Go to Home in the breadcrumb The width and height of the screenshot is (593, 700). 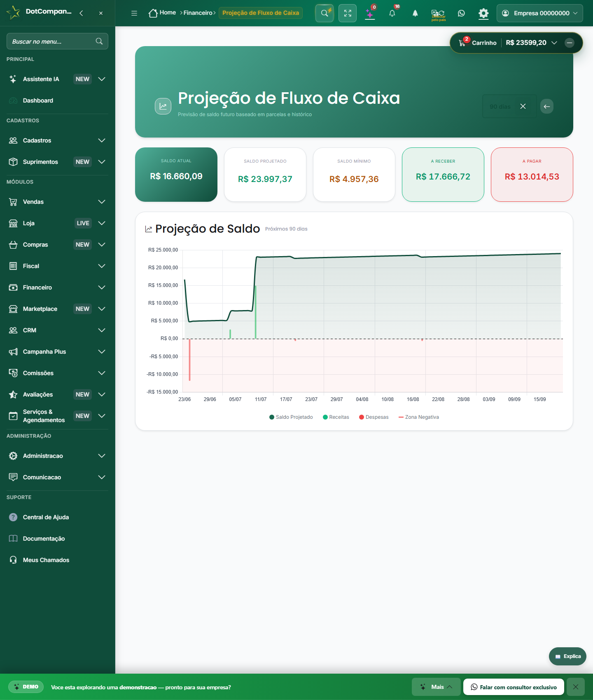click(162, 13)
